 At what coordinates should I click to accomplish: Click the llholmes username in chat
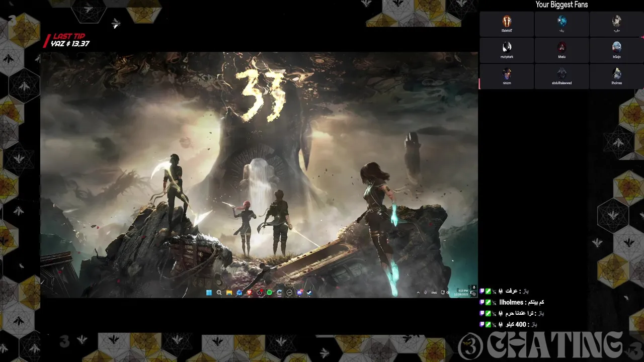click(512, 302)
